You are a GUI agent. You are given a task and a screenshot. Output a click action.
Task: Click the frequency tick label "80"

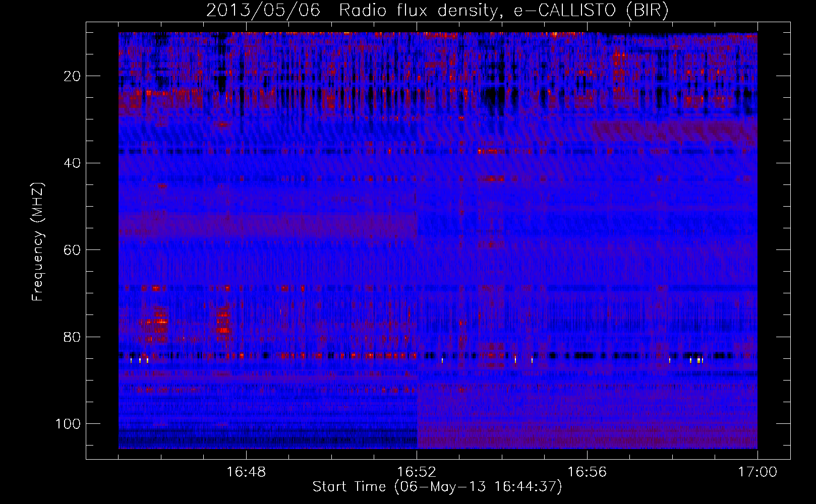coord(73,337)
